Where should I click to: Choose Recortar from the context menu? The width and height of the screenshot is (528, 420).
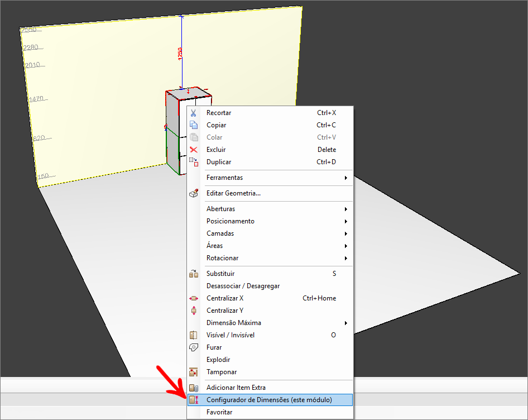[270, 113]
